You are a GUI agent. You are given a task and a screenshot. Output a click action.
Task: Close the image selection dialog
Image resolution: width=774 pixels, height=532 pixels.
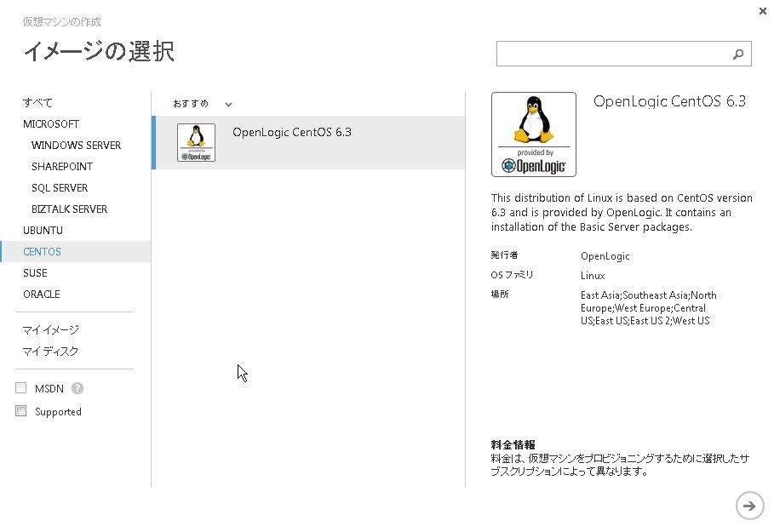[763, 11]
